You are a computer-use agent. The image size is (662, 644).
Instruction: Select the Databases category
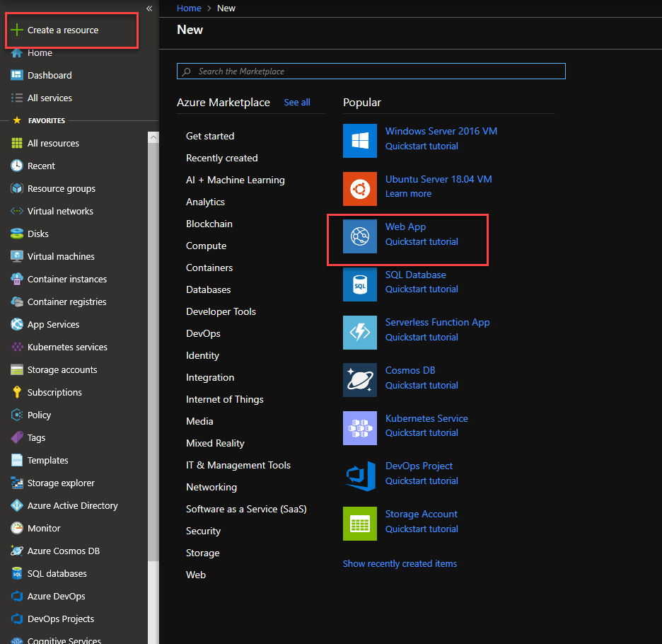pos(208,290)
